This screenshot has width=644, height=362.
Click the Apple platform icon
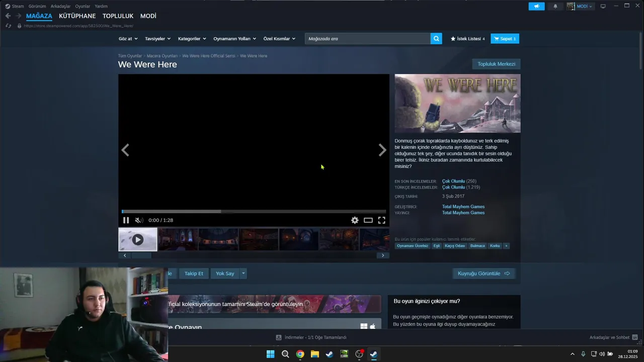(x=373, y=326)
